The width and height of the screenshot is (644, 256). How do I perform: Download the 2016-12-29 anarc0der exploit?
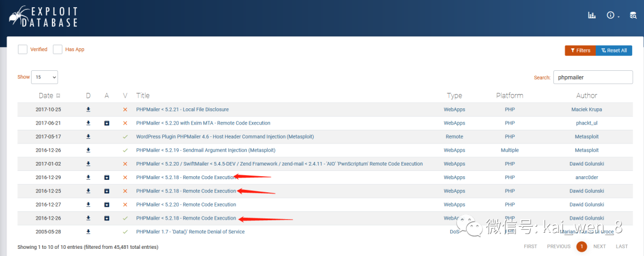click(88, 177)
